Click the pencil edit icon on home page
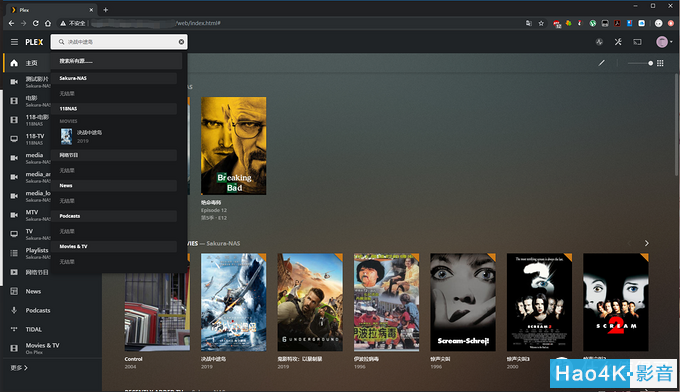680x392 pixels. pyautogui.click(x=602, y=63)
